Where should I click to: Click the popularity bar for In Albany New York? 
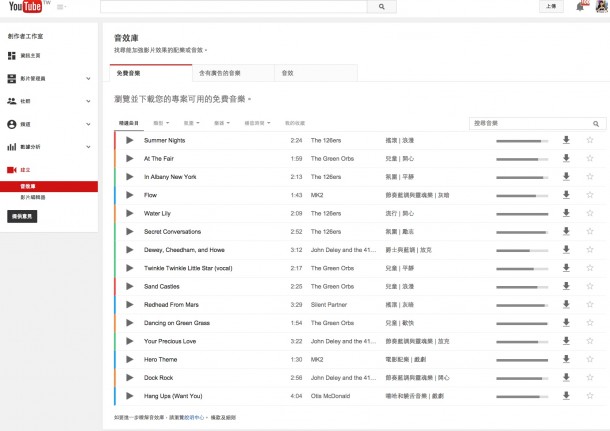pyautogui.click(x=522, y=177)
